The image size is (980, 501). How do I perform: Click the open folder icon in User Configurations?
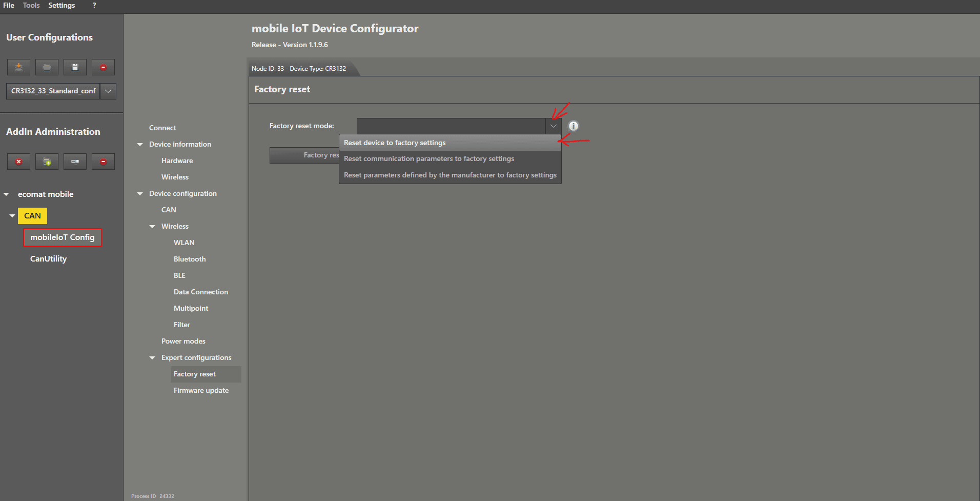47,67
